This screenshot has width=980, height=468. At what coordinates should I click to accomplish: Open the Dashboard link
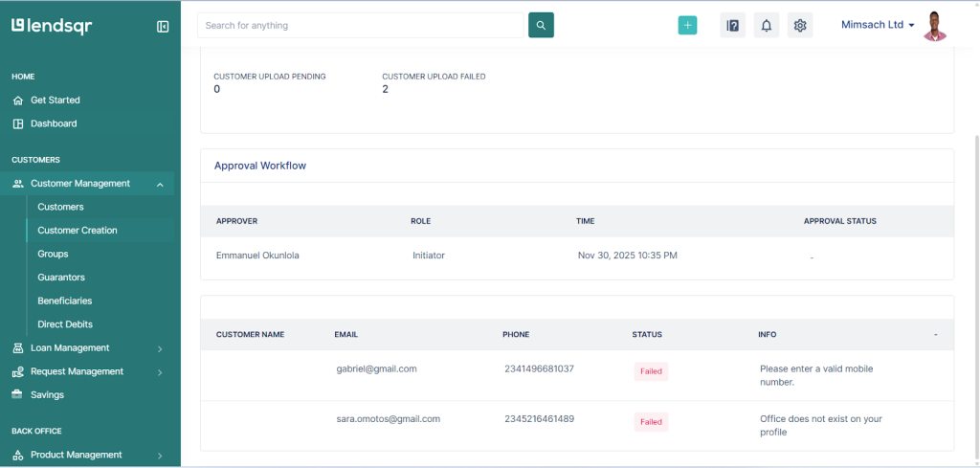(54, 123)
